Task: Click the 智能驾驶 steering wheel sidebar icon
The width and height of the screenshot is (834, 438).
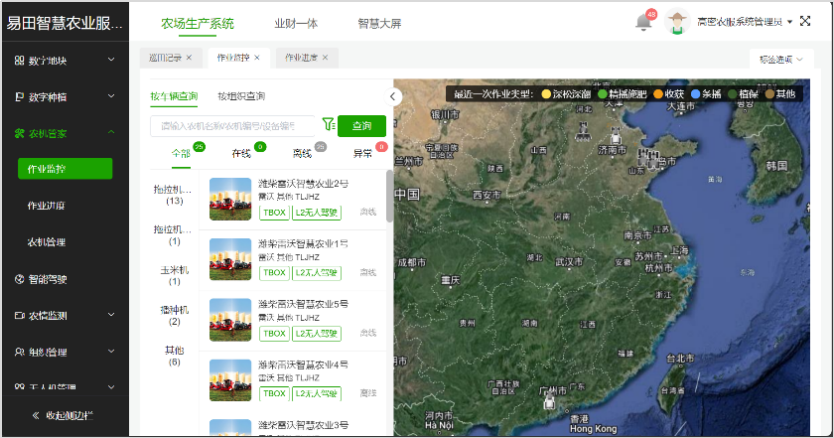Action: (x=19, y=279)
